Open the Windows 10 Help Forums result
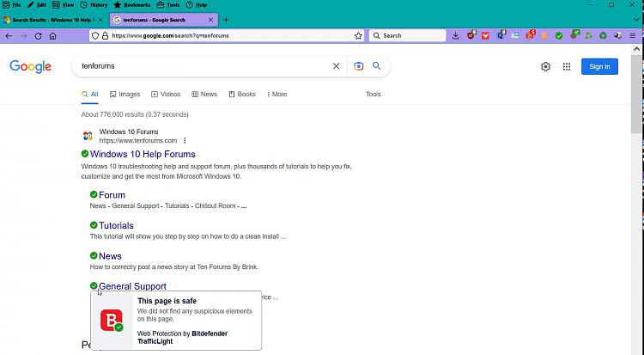Viewport: 644px width, 355px height. tap(143, 154)
